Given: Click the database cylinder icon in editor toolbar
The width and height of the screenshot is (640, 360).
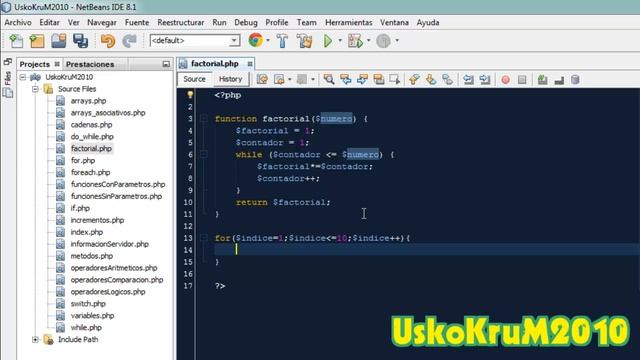Looking at the screenshot, I should tap(575, 80).
